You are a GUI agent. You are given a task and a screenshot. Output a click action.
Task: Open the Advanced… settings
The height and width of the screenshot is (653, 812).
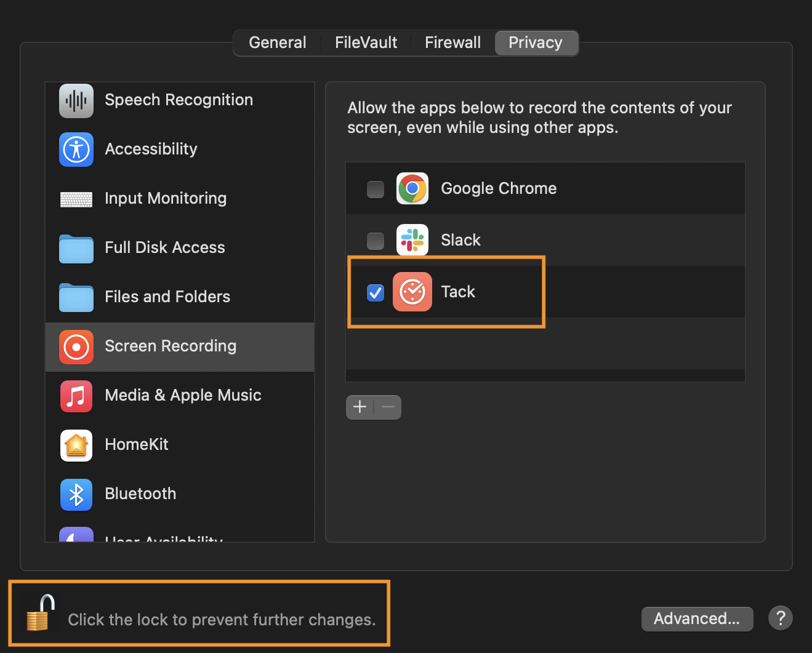[697, 619]
